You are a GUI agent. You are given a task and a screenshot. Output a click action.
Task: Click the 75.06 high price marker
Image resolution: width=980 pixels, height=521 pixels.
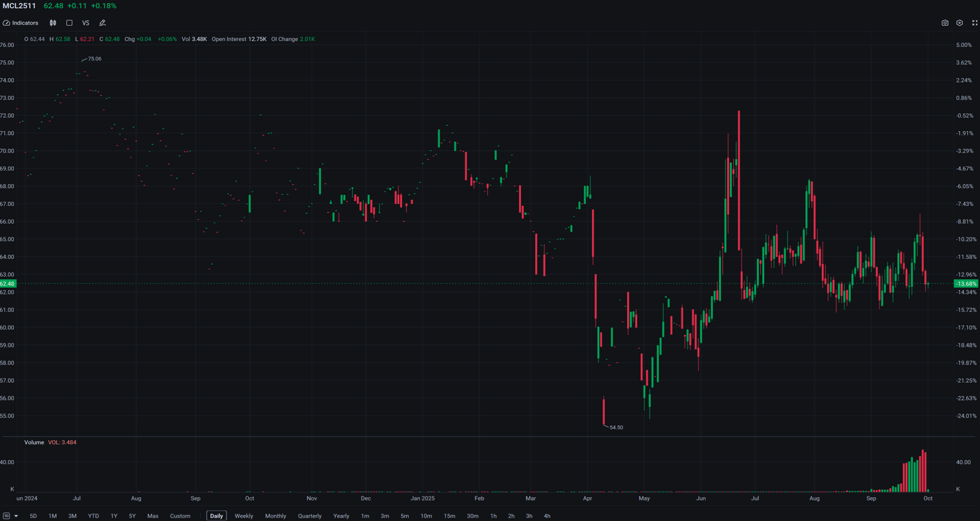[95, 59]
